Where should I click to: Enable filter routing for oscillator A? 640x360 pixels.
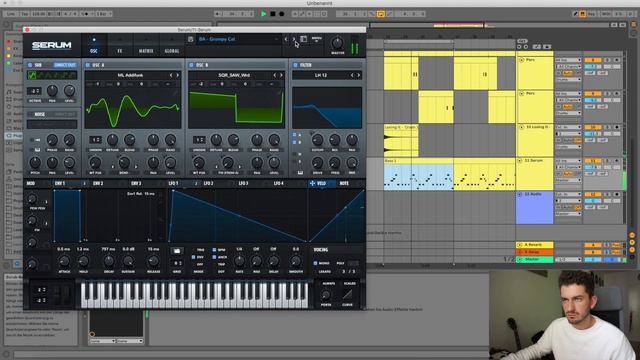(x=295, y=134)
